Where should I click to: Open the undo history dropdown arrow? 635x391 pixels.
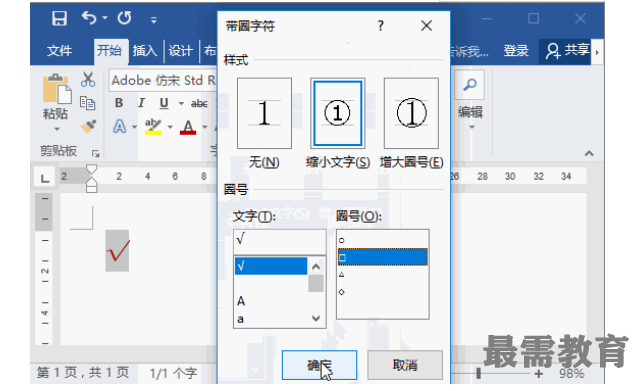[x=105, y=18]
